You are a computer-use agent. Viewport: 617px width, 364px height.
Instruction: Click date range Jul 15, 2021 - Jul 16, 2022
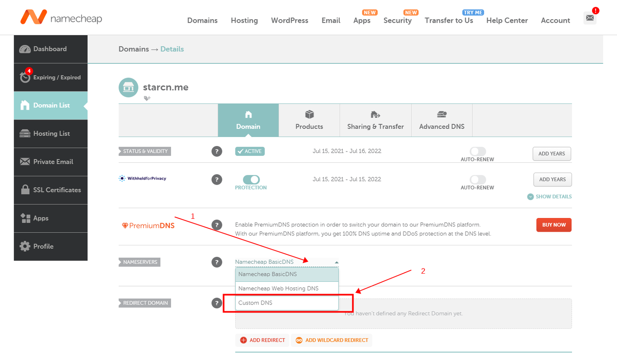point(347,151)
